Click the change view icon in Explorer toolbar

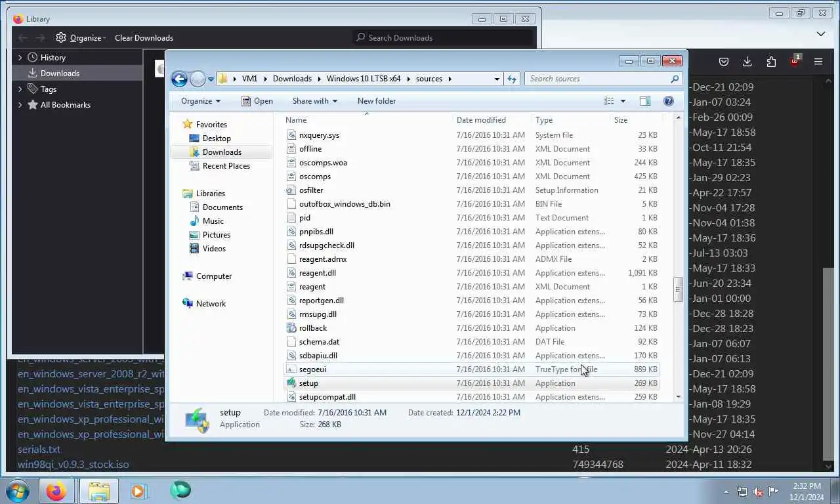(x=609, y=101)
